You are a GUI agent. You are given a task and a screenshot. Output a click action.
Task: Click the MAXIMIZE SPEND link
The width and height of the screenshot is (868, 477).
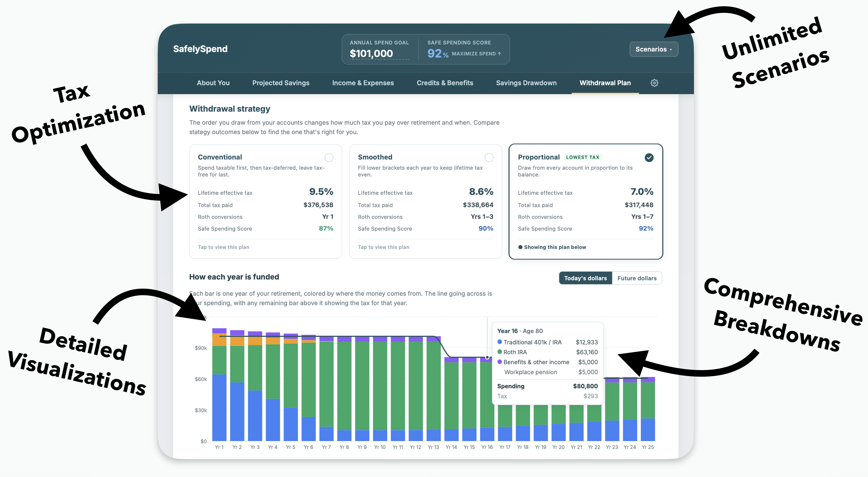[476, 54]
